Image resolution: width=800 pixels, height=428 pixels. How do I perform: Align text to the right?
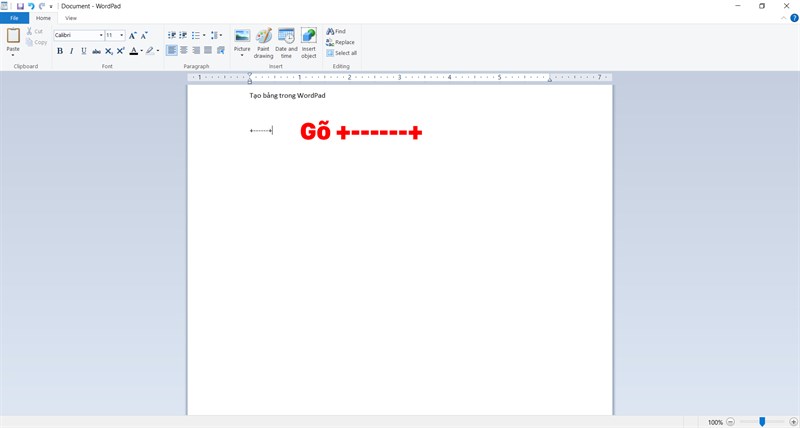pos(196,50)
